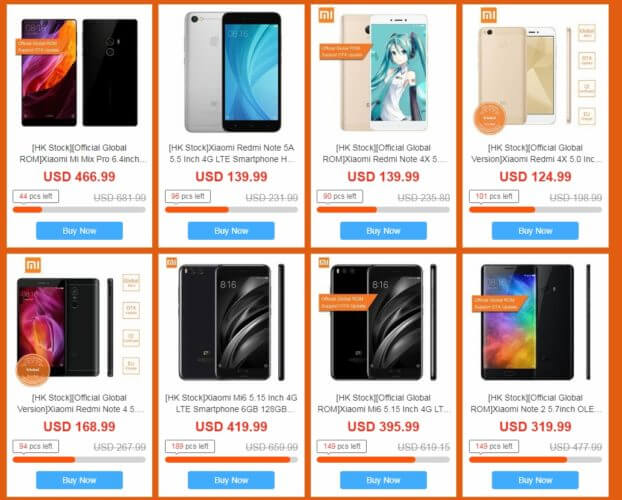This screenshot has height=500, width=622.
Task: Click the Mi logo on USD 419.99 Mi6 card
Action: point(171,262)
